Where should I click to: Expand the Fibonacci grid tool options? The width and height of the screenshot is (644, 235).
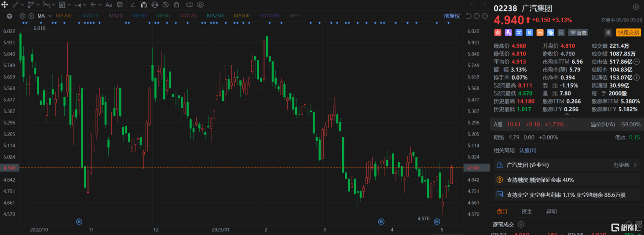69,5
